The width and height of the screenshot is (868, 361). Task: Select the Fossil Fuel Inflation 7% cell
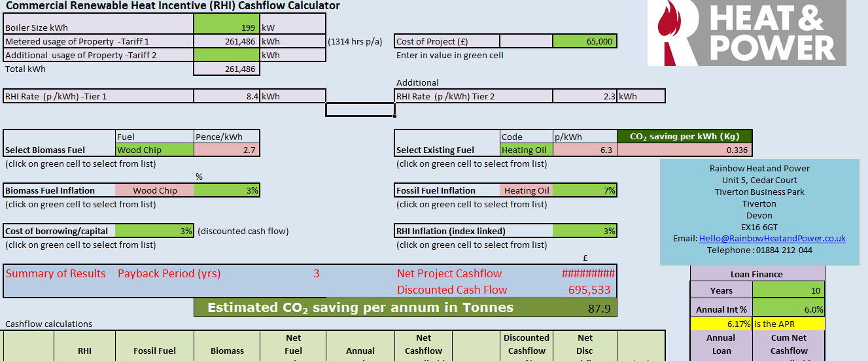(584, 191)
